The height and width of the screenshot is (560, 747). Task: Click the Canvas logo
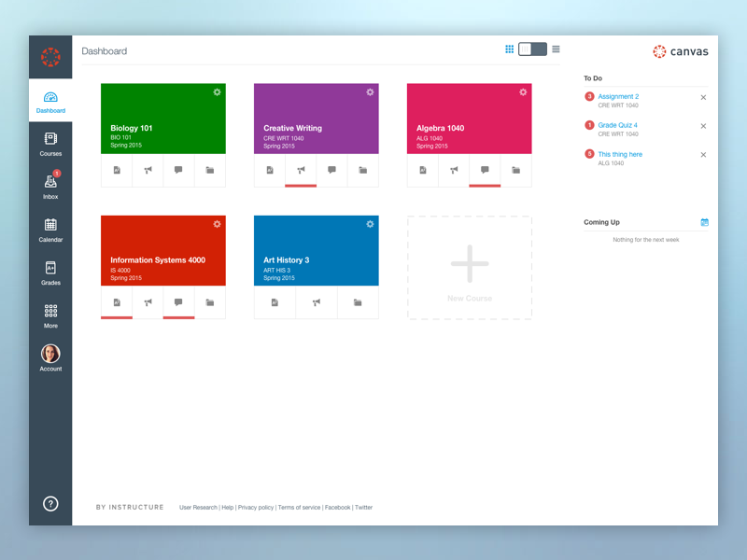pyautogui.click(x=680, y=51)
